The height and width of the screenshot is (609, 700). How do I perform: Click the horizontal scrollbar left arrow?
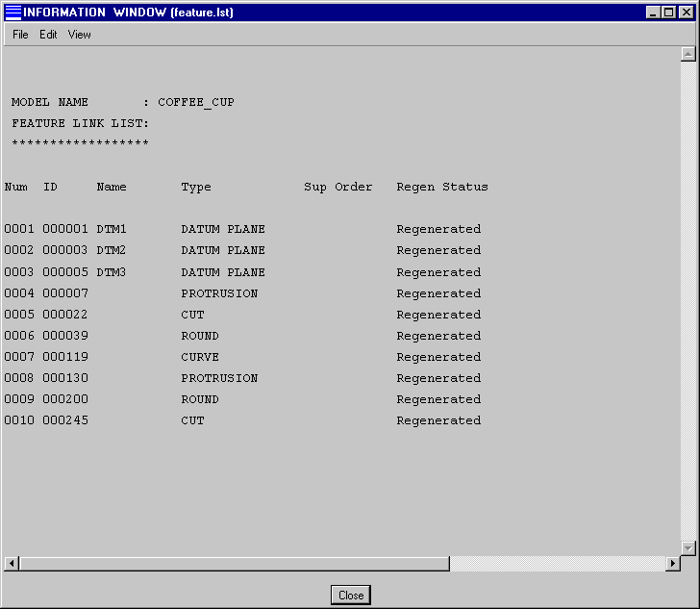coord(12,563)
